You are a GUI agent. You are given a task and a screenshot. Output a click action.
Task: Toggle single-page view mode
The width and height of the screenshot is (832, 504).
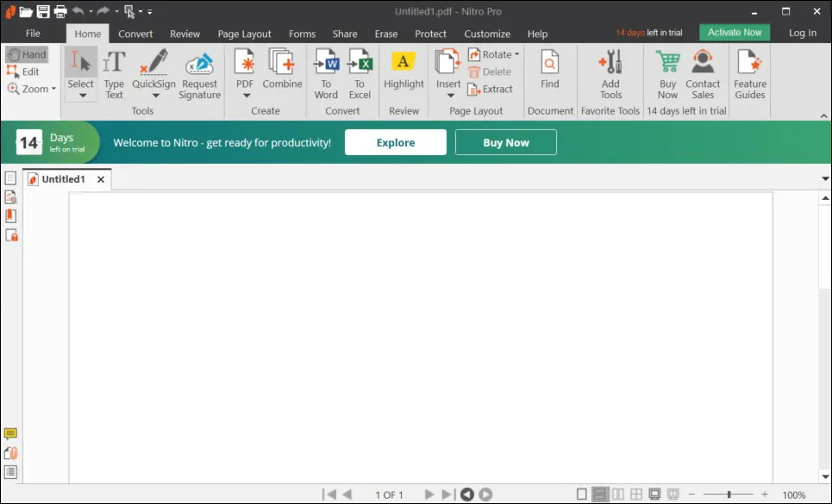point(583,494)
